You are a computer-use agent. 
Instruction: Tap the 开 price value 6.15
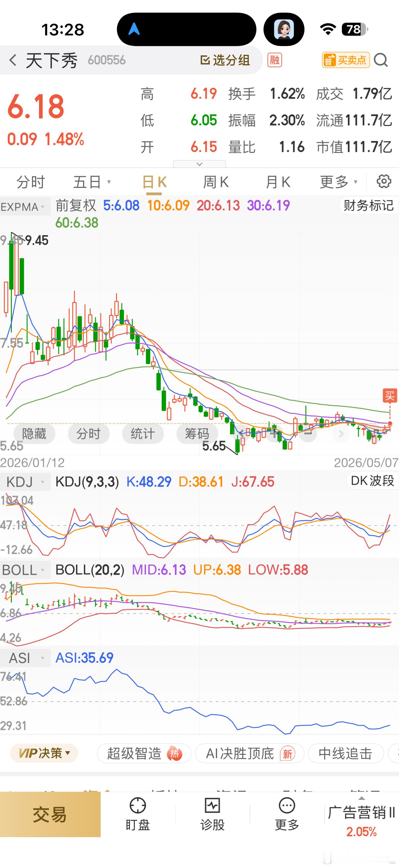coord(203,147)
